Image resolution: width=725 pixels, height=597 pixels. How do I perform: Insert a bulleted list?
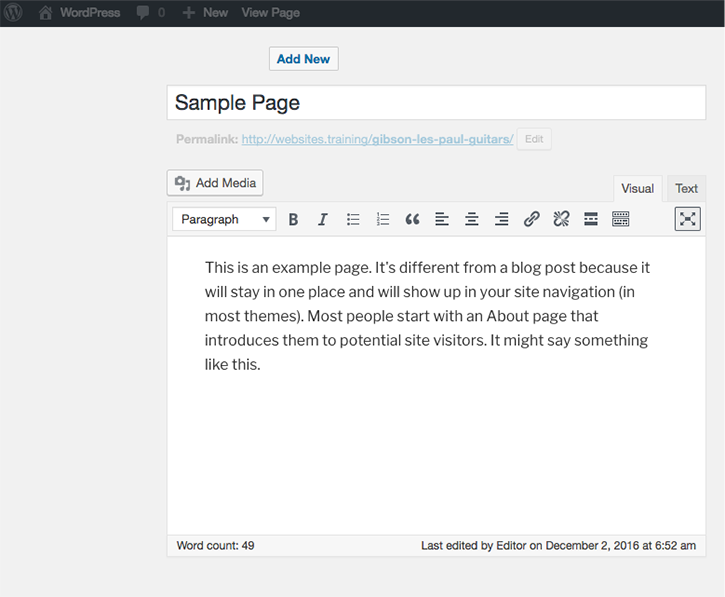click(353, 220)
